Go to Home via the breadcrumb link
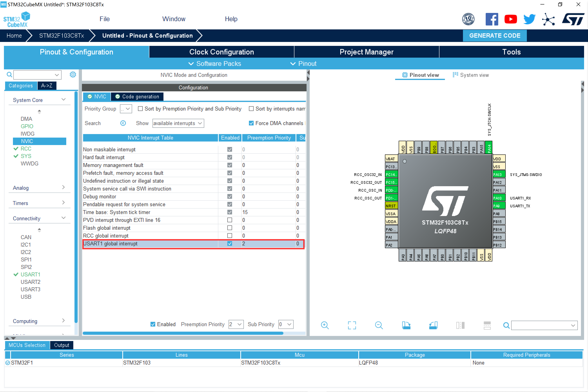The width and height of the screenshot is (588, 392). tap(14, 35)
